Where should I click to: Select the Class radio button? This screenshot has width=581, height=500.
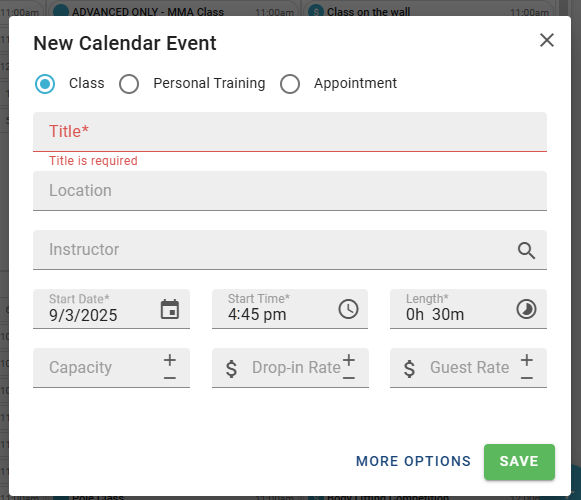tap(45, 84)
